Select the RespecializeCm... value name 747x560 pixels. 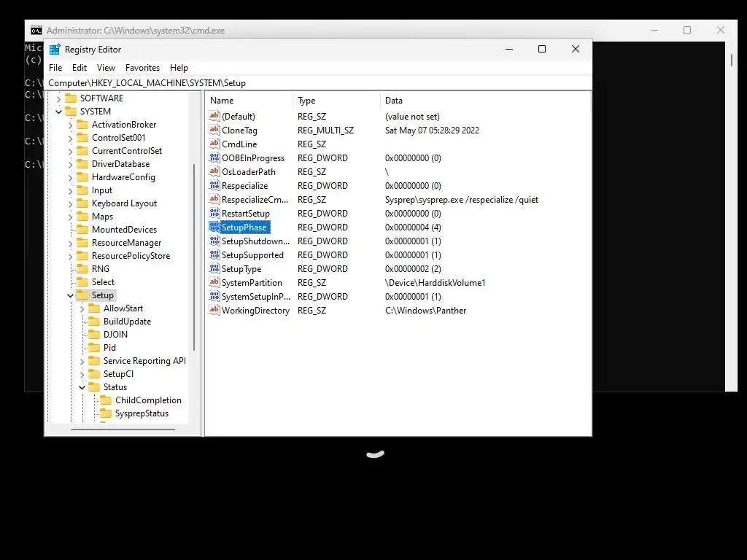pos(255,200)
